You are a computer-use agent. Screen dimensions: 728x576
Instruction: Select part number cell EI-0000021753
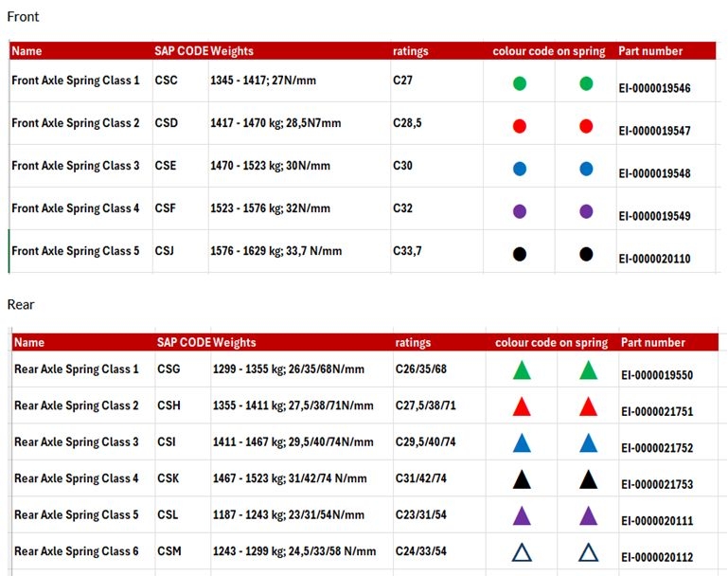[x=657, y=484]
